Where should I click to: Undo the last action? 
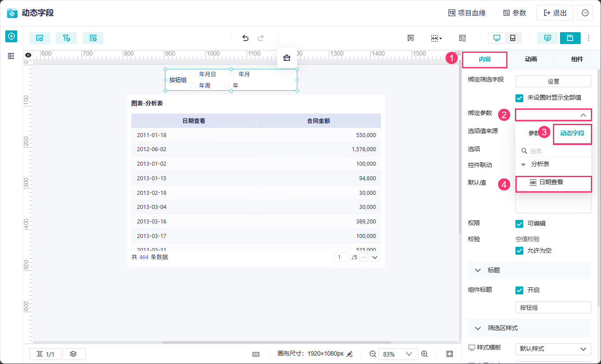pos(245,38)
